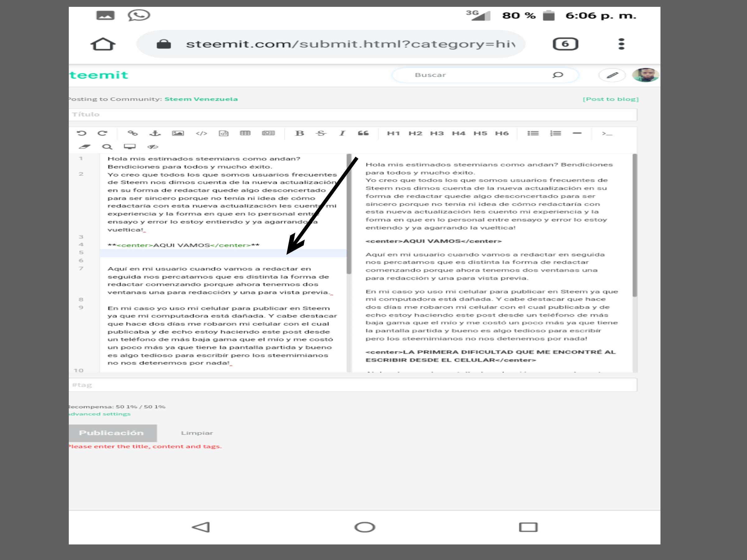Image resolution: width=747 pixels, height=560 pixels.
Task: Toggle the desktop monitor view icon
Action: click(130, 147)
